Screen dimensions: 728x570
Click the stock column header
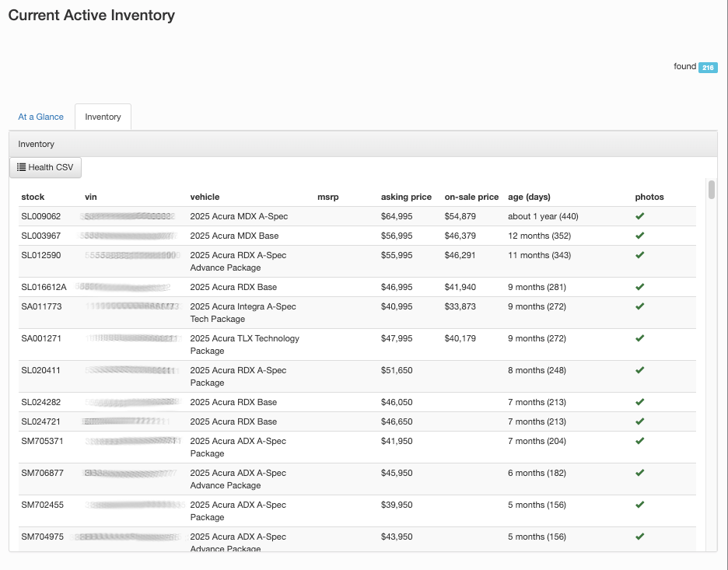pos(33,197)
